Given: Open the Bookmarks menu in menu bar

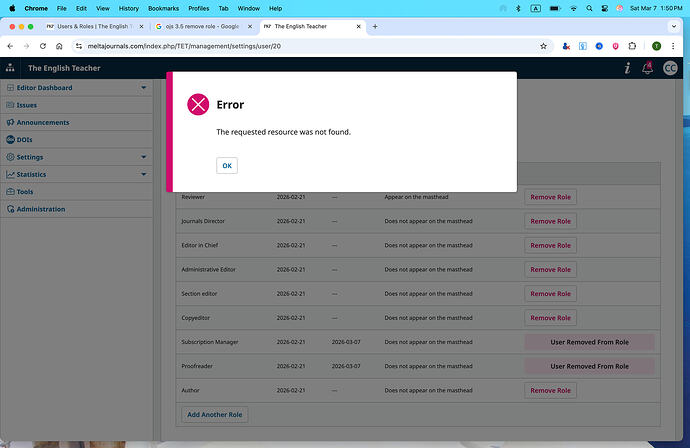Looking at the screenshot, I should [162, 7].
